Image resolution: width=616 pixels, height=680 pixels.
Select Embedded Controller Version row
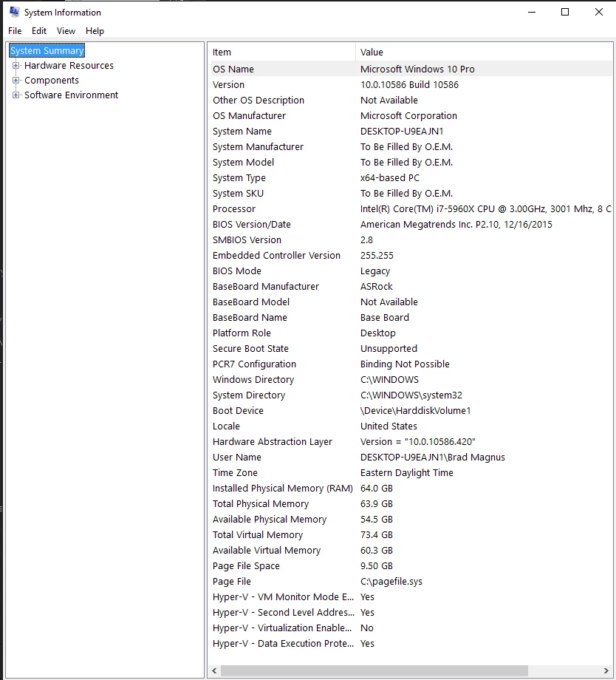click(410, 256)
